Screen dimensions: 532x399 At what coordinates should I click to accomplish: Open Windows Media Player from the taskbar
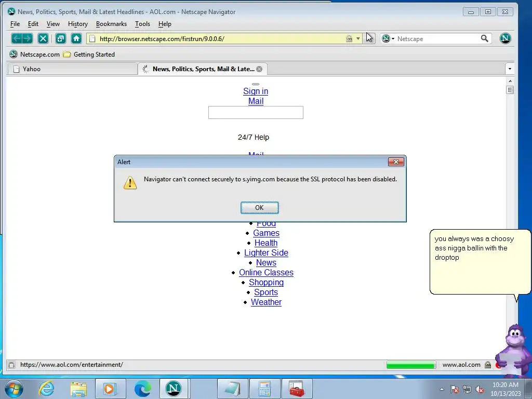[x=110, y=389]
